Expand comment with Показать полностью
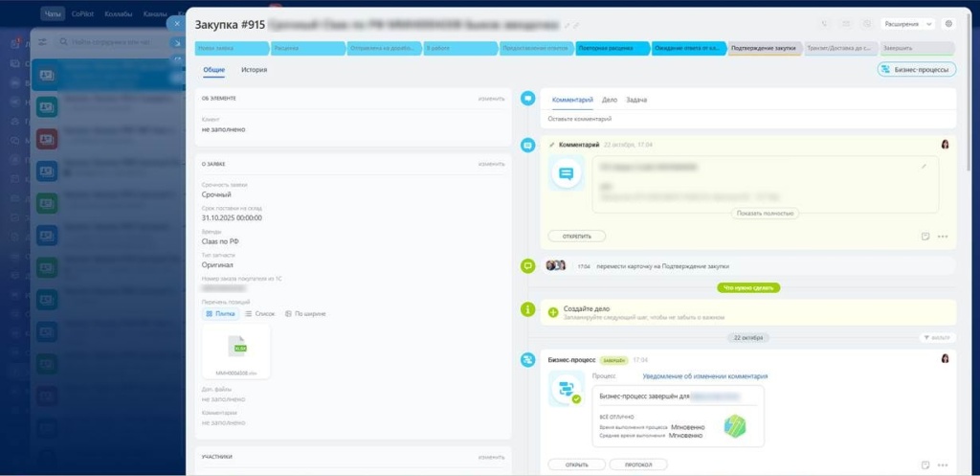This screenshot has height=476, width=980. tap(766, 214)
